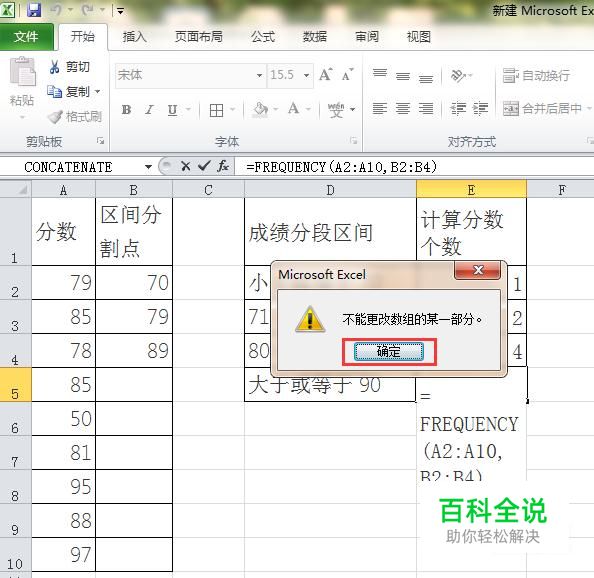594x578 pixels.
Task: Open the Customize Quick Access Toolbar dropdown
Action: (x=120, y=11)
